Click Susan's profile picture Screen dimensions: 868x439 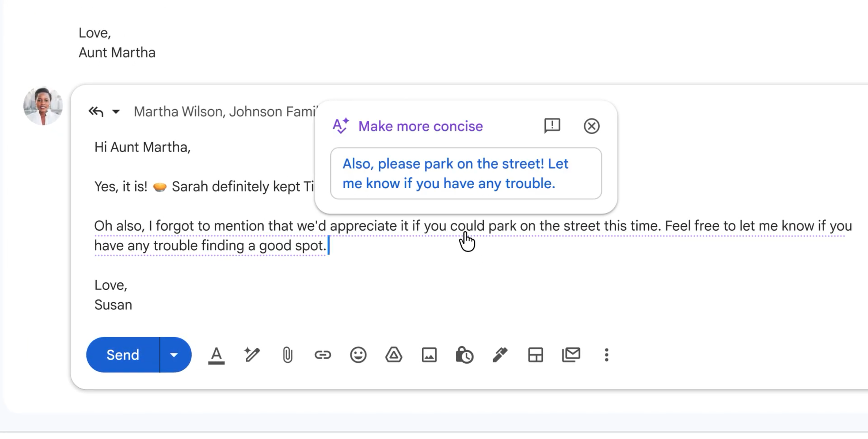pyautogui.click(x=43, y=105)
